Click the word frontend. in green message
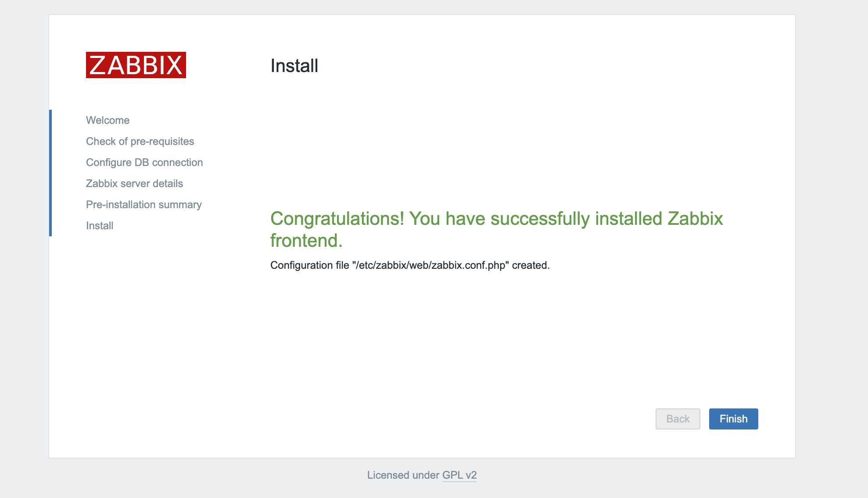This screenshot has height=498, width=868. (306, 241)
